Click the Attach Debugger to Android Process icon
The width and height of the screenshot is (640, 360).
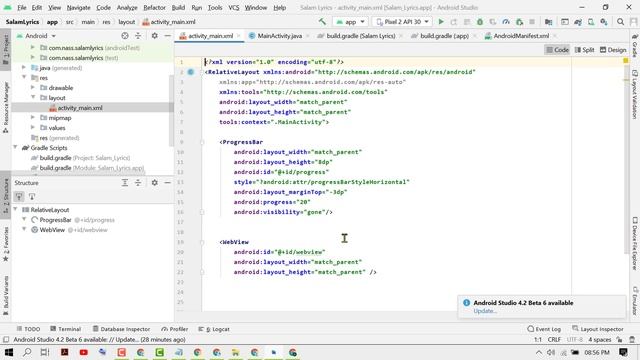(519, 22)
